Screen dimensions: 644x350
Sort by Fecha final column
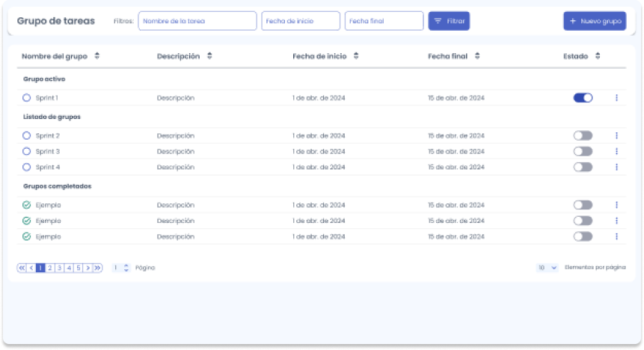pyautogui.click(x=477, y=56)
